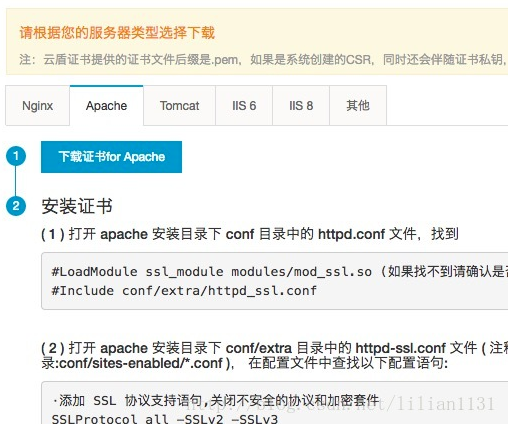Click the step 1 circle icon
The height and width of the screenshot is (434, 531).
(16, 156)
